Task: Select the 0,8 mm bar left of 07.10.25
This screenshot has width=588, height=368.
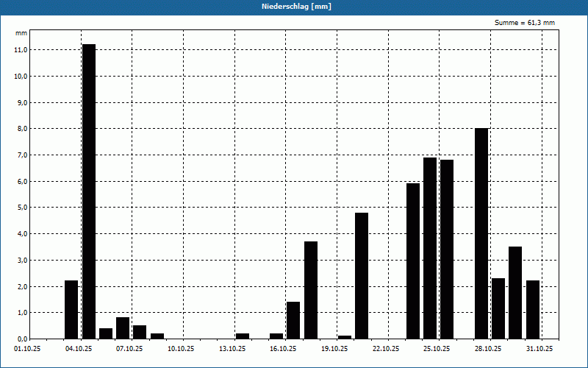Action: point(123,328)
